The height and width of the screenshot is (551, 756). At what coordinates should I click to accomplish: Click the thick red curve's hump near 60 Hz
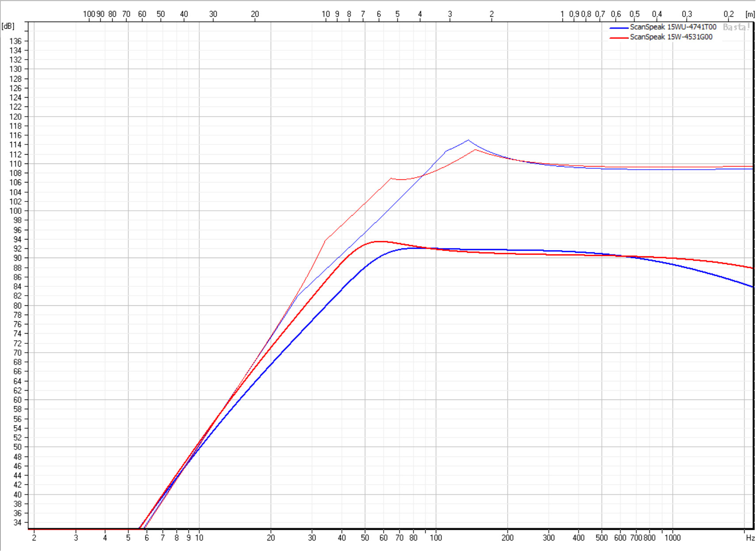tap(380, 242)
